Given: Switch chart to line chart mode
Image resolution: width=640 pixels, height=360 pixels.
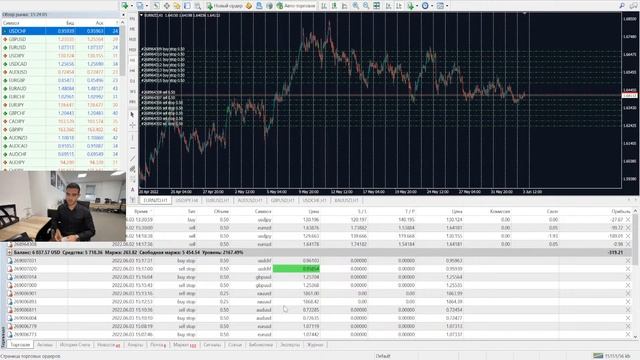Looking at the screenshot, I should [345, 6].
